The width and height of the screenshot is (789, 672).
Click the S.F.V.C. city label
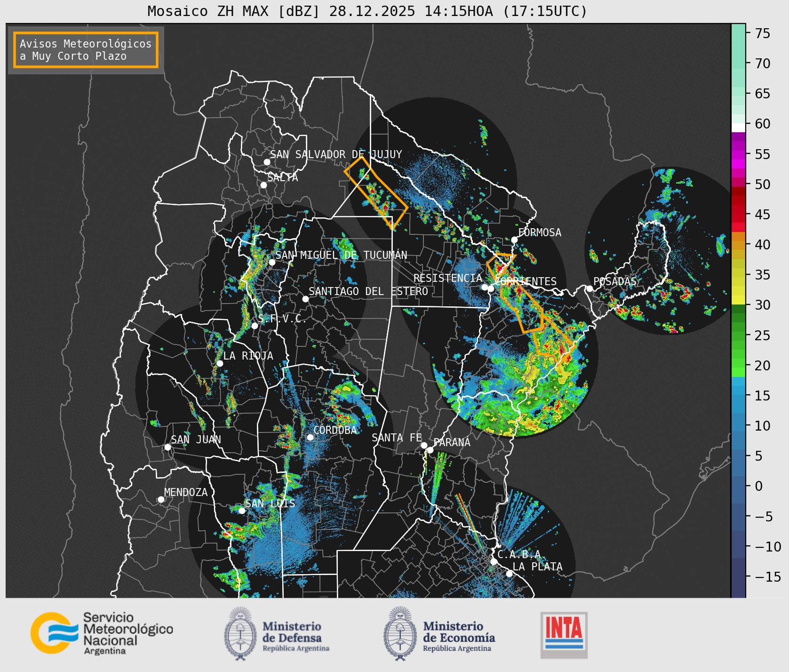tap(282, 319)
